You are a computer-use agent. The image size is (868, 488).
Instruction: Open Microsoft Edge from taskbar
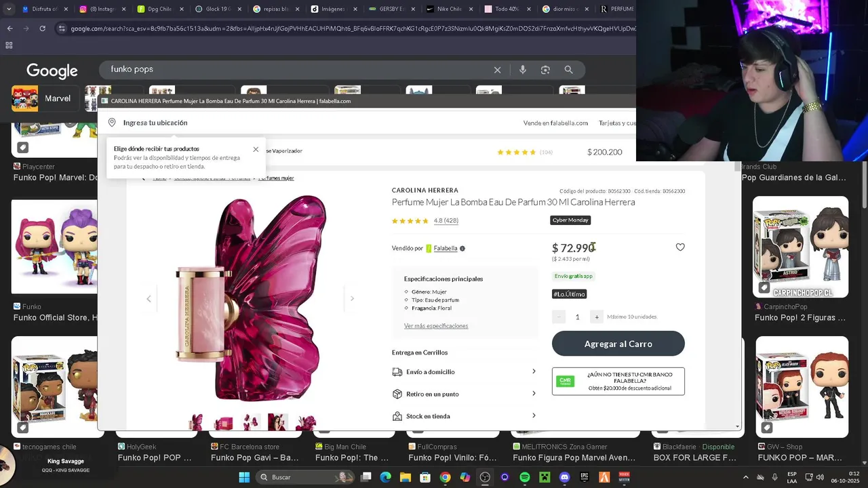[386, 477]
